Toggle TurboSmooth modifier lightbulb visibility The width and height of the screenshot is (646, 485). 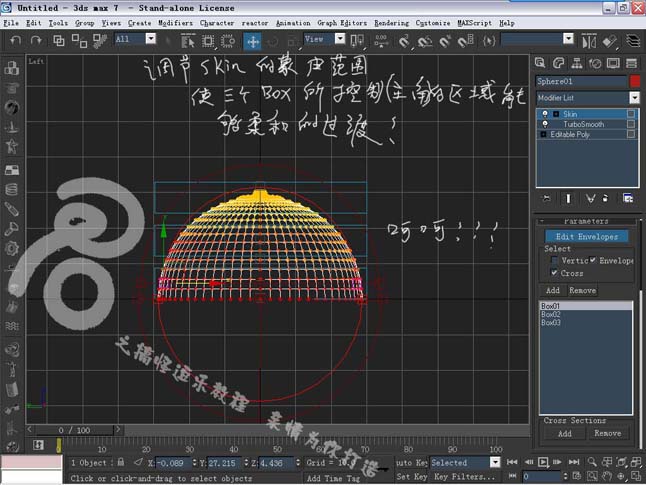tap(545, 124)
